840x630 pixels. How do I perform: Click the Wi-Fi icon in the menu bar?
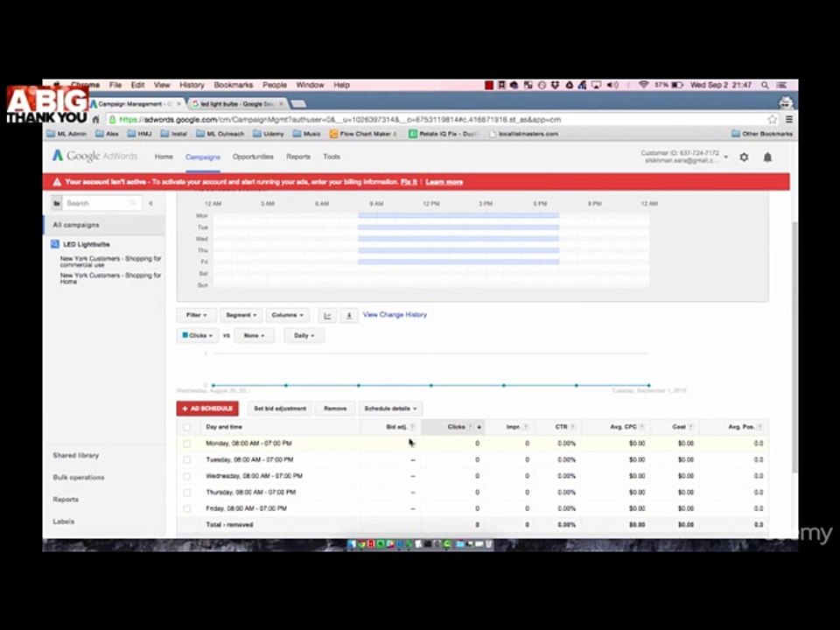click(643, 85)
